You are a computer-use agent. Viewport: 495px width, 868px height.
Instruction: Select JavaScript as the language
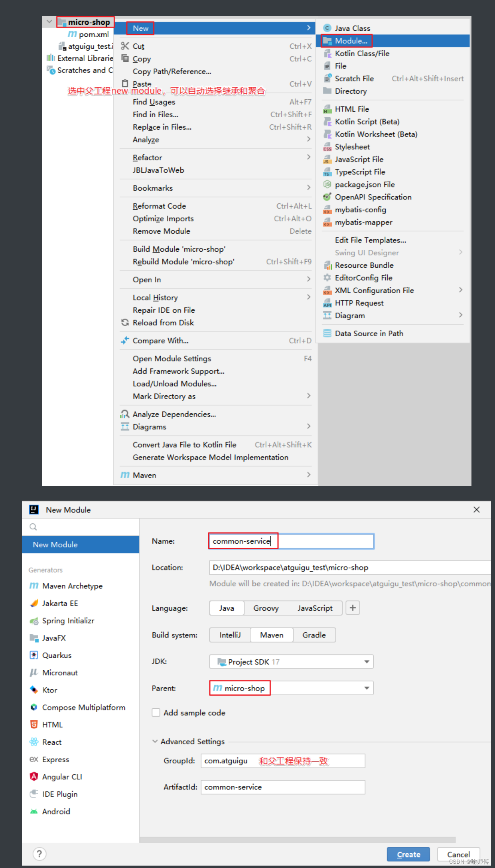(315, 608)
